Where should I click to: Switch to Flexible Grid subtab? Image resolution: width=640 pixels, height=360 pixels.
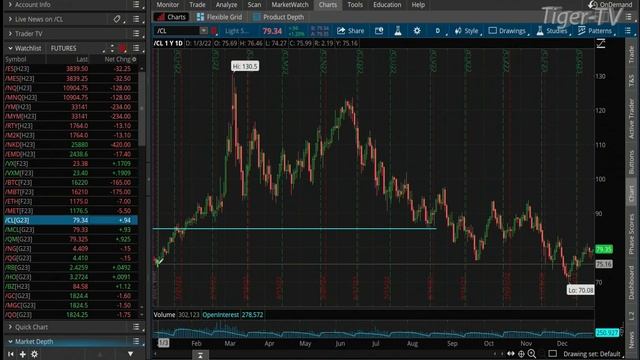(x=219, y=17)
